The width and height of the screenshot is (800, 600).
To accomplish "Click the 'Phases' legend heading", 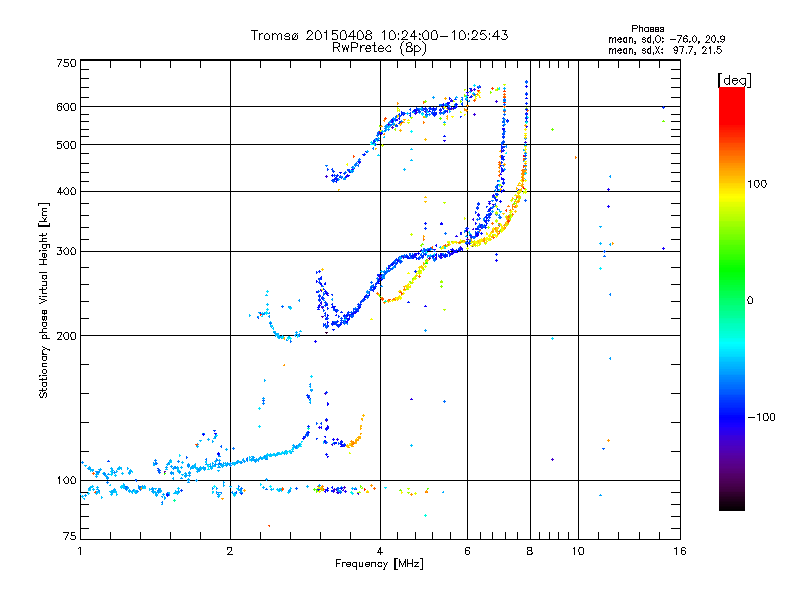I will coord(647,29).
